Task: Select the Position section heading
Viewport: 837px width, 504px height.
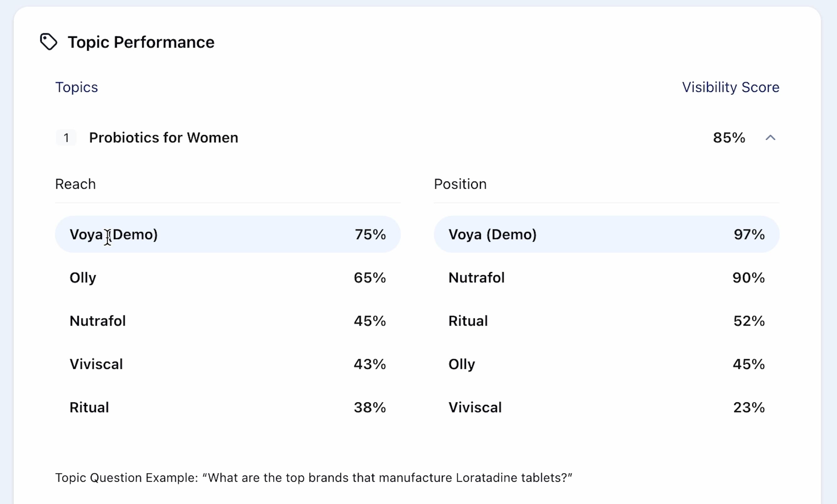Action: [x=460, y=184]
